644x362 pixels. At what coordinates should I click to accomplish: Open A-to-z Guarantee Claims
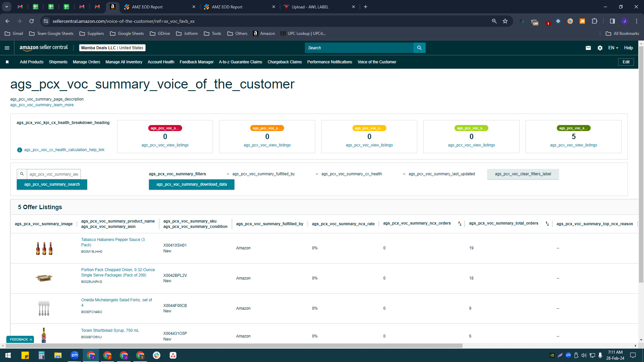pos(240,62)
